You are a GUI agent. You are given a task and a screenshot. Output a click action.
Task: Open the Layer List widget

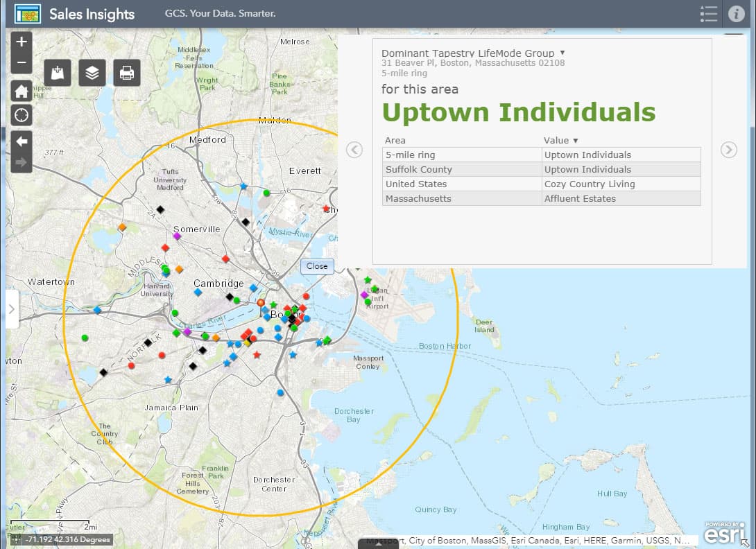coord(92,72)
